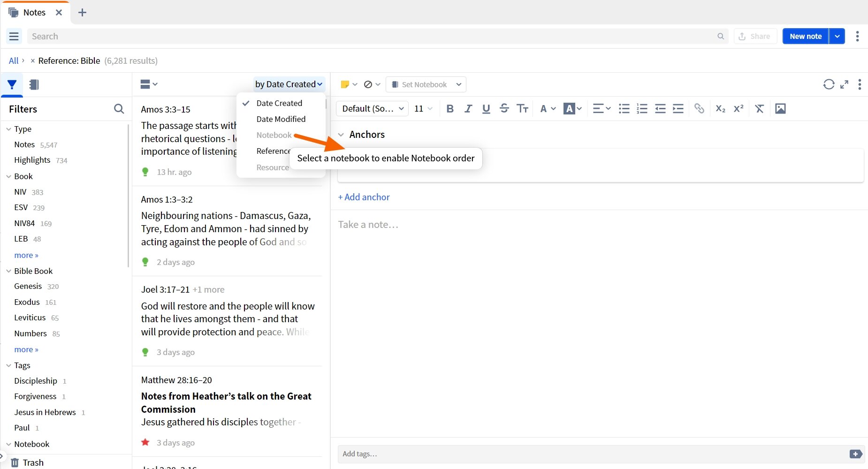Viewport: 868px width, 469px height.
Task: Select Date Created sort option
Action: coord(279,103)
